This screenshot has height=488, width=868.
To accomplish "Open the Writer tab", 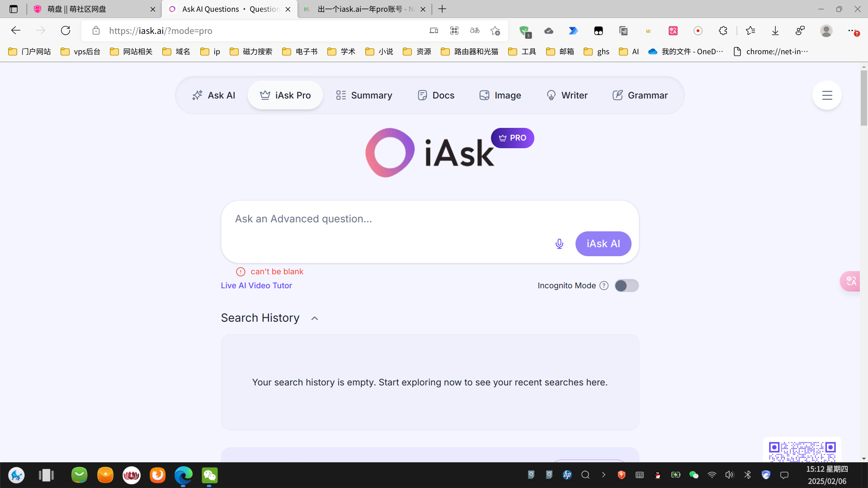I will 567,95.
